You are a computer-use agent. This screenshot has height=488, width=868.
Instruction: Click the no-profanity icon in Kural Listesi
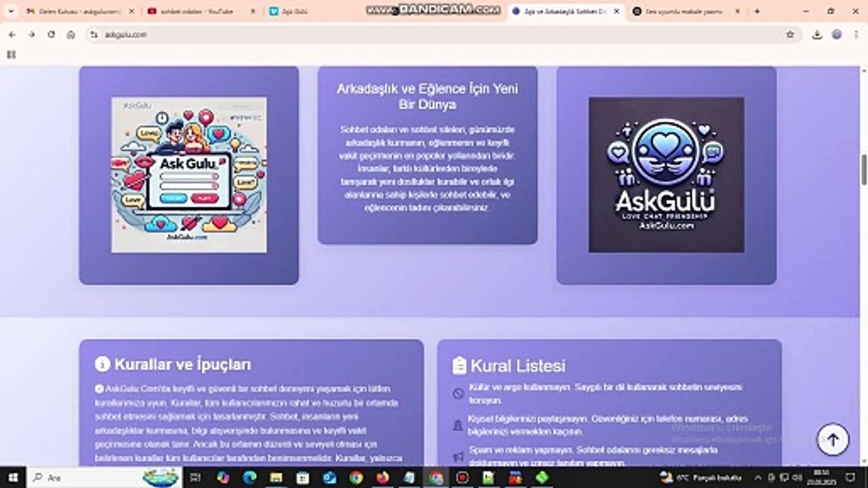458,394
